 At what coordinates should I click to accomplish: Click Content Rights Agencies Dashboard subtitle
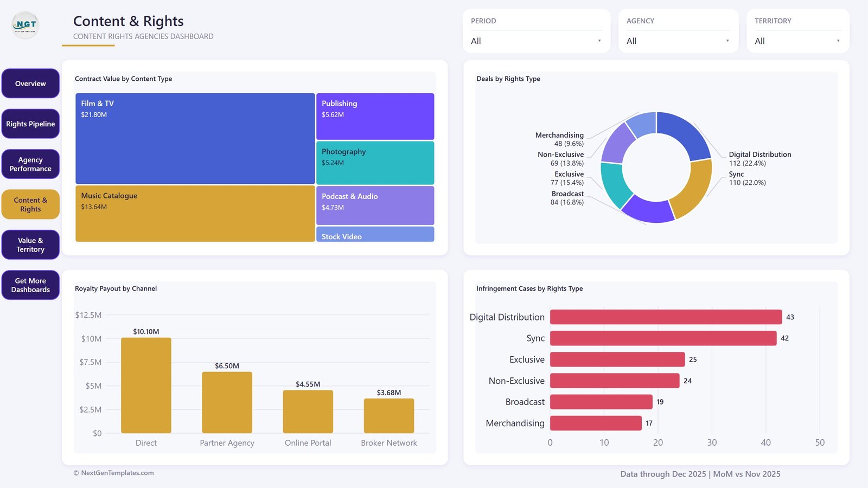(143, 36)
